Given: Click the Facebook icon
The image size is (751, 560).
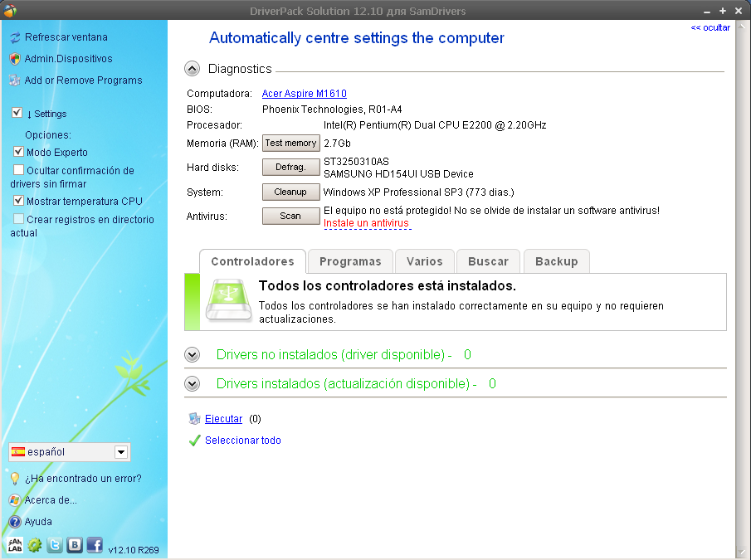Looking at the screenshot, I should point(94,545).
